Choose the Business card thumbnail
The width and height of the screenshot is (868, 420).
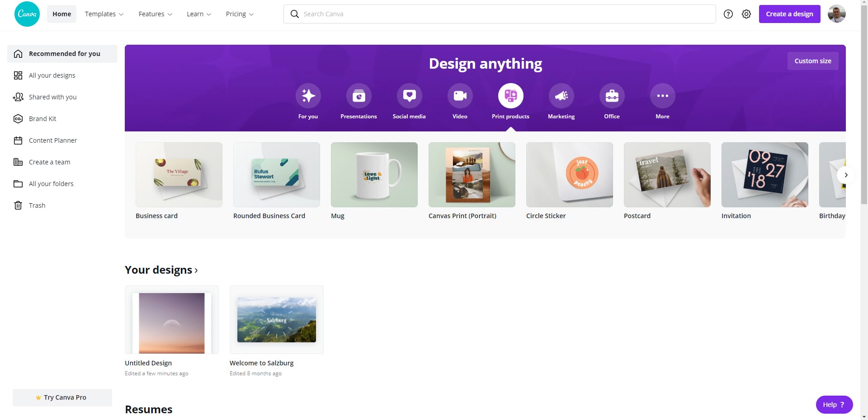(179, 175)
